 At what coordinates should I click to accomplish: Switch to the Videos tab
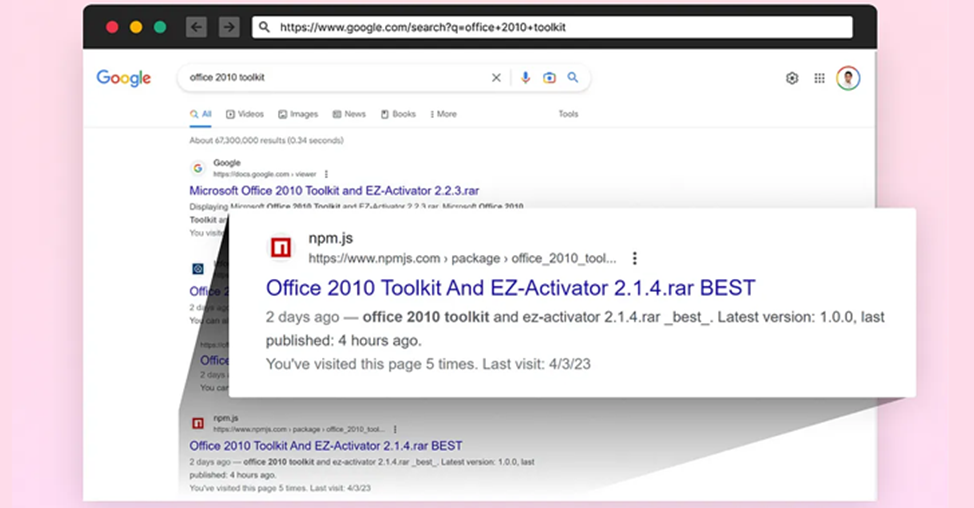(245, 114)
